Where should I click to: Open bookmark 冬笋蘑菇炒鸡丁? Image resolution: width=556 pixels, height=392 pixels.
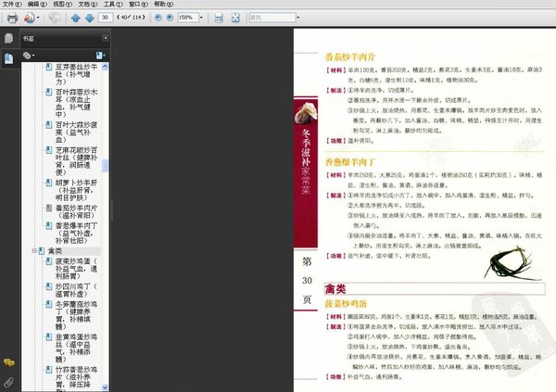[76, 315]
